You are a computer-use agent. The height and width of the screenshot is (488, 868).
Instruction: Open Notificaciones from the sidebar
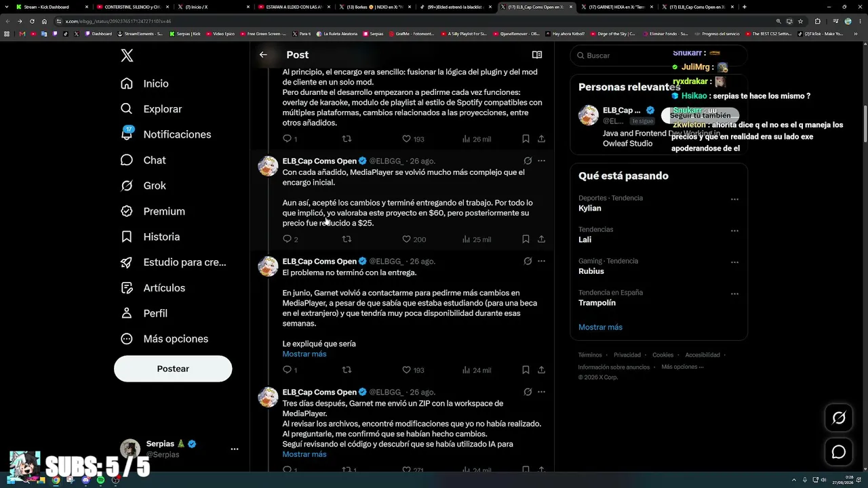click(166, 134)
